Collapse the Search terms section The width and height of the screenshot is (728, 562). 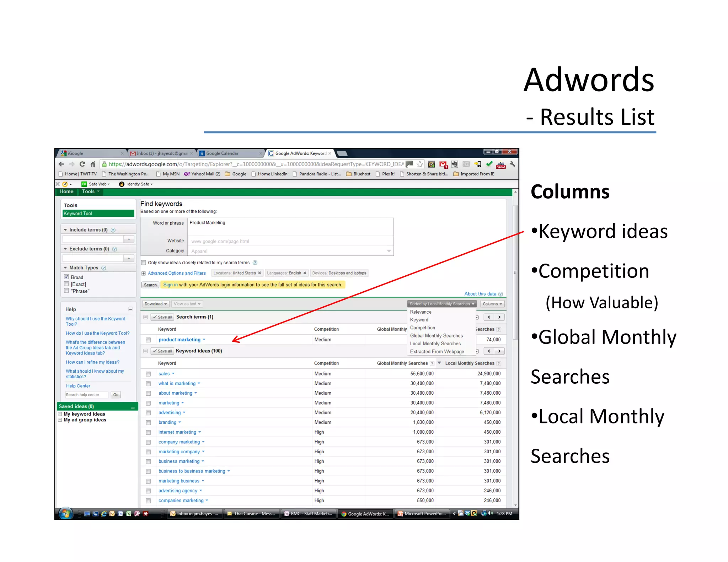pyautogui.click(x=145, y=317)
